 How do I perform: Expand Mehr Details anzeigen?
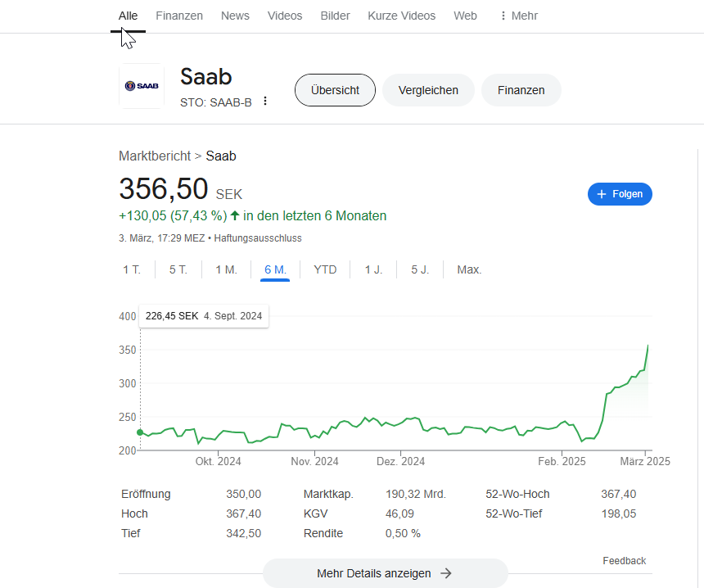click(385, 573)
